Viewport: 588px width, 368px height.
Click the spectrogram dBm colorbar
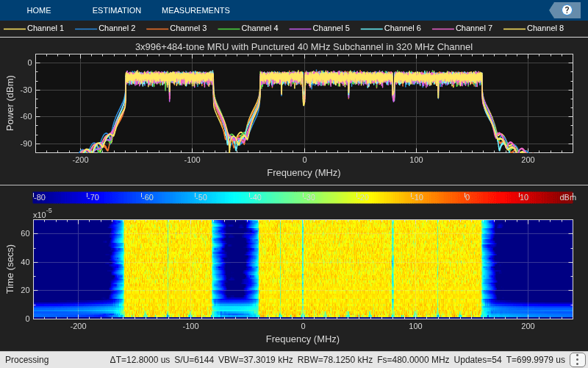pos(303,197)
